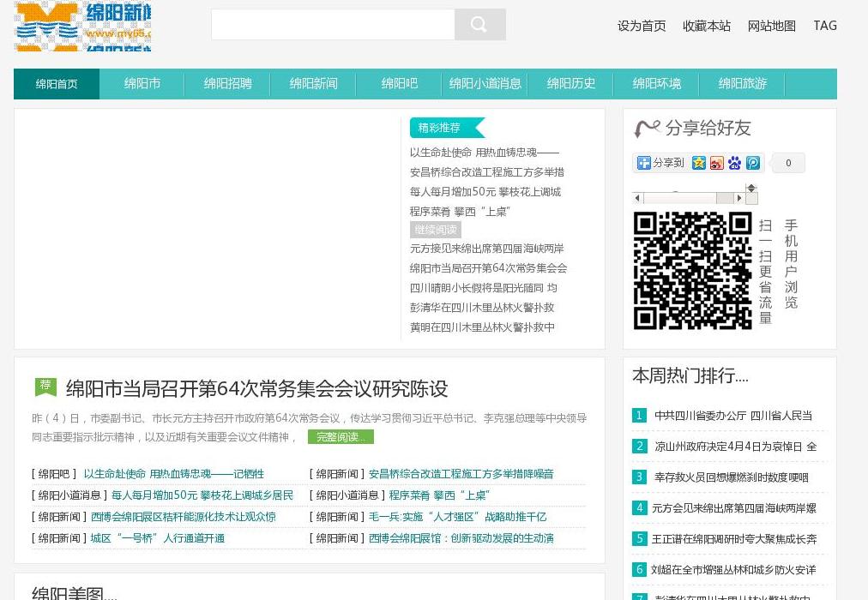
Task: Open 四川晴朗小长假将是阳光随同 link
Action: (x=483, y=288)
